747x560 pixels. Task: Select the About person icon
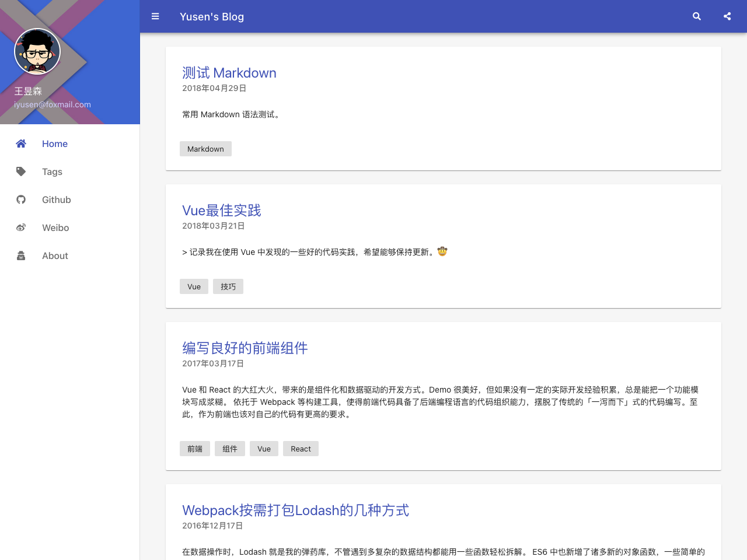coord(20,256)
